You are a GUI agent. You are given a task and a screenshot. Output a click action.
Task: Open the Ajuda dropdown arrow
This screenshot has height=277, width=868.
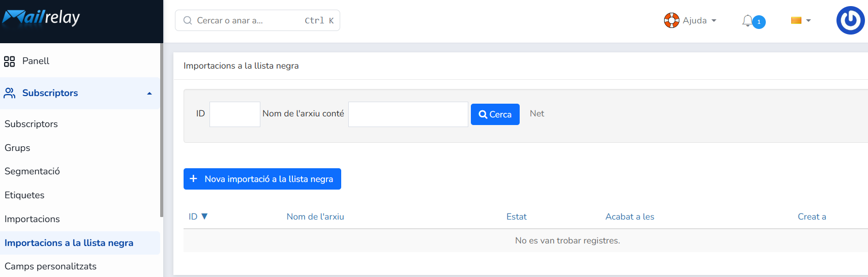[x=714, y=21]
